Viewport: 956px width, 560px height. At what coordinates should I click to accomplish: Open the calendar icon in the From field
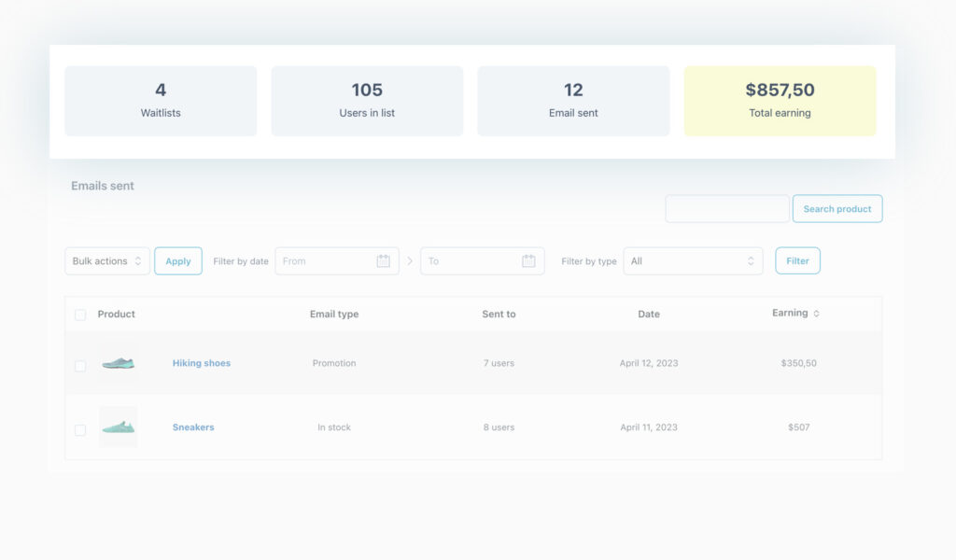click(x=383, y=261)
